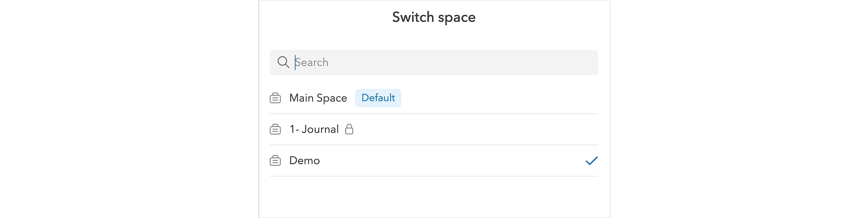Viewport: 868px width, 218px height.
Task: Click the "Switch space" dialog title
Action: (434, 17)
